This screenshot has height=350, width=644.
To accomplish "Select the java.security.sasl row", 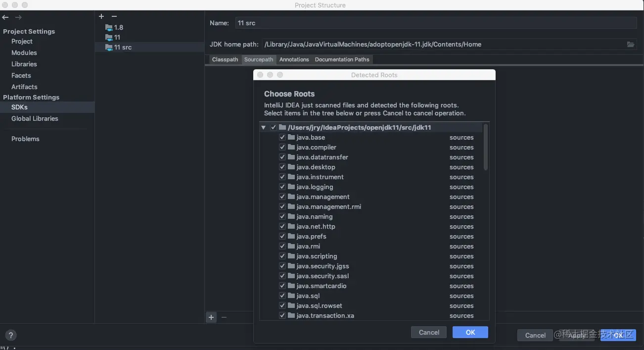I will 371,276.
